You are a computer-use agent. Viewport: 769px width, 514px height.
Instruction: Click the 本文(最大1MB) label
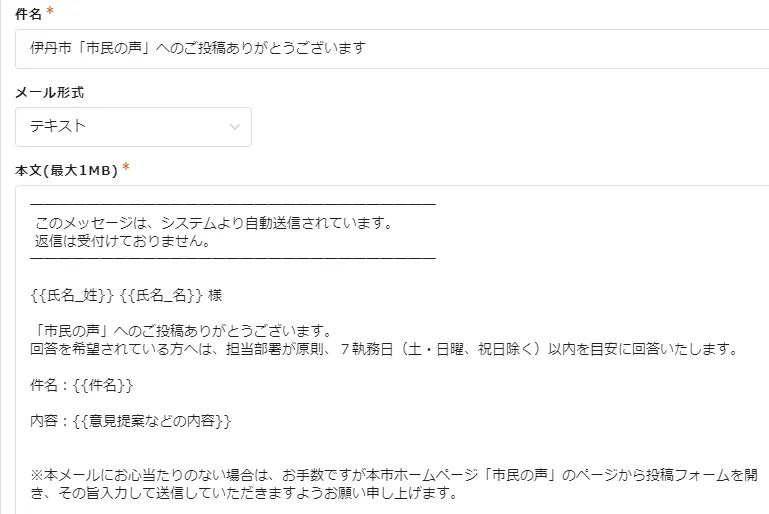point(66,170)
